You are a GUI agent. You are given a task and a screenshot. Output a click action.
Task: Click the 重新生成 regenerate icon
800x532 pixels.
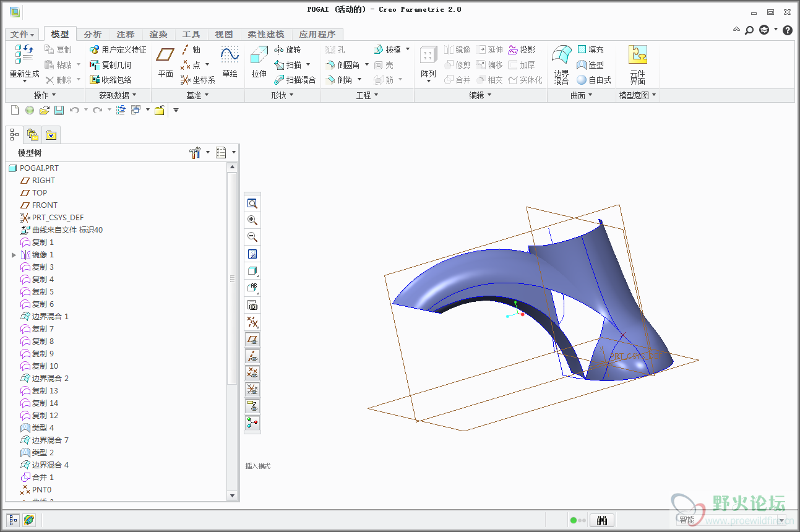[x=24, y=54]
